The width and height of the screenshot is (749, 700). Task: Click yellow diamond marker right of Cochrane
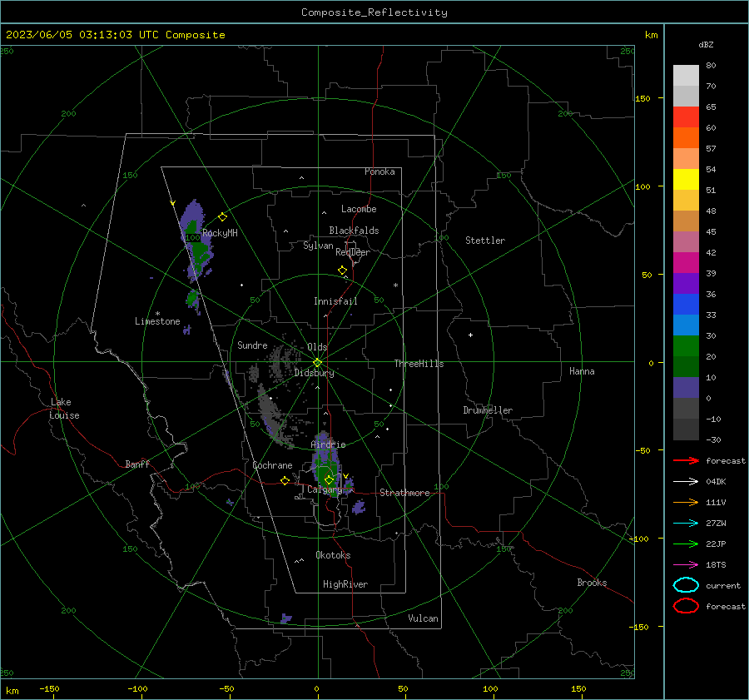[x=285, y=480]
